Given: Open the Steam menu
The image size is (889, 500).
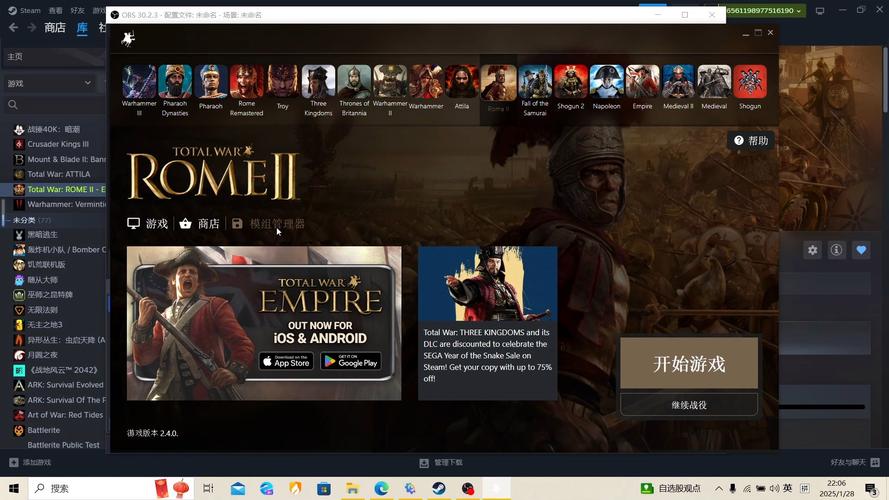Looking at the screenshot, I should pyautogui.click(x=24, y=10).
